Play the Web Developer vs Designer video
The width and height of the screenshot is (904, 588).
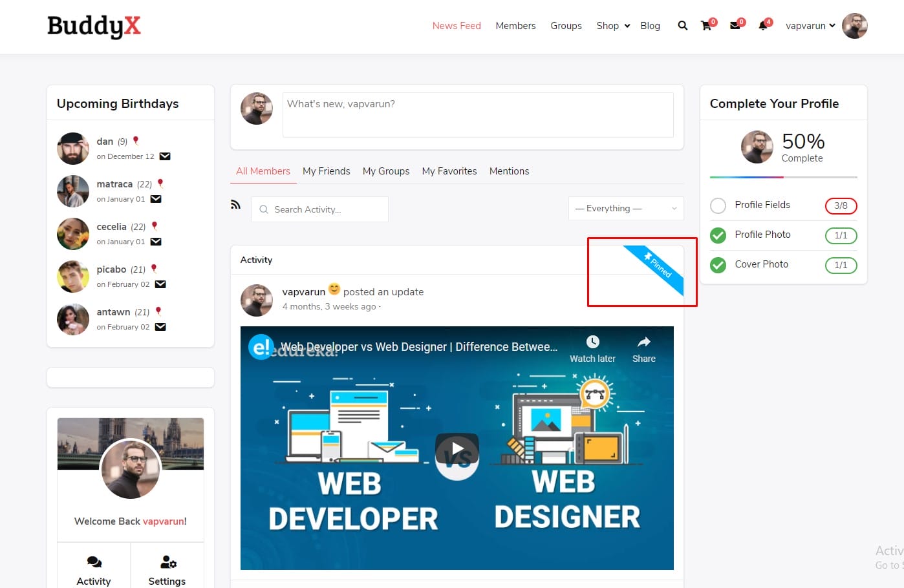tap(457, 448)
